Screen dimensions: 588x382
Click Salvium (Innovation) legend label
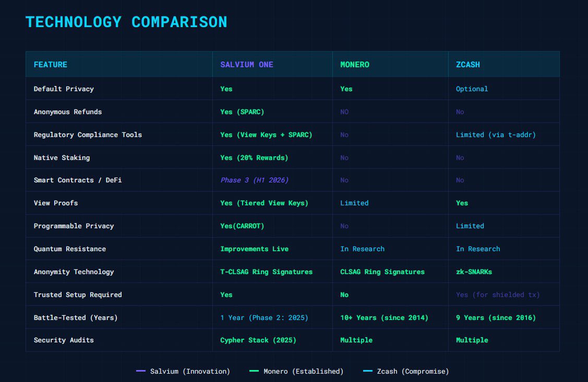(190, 371)
